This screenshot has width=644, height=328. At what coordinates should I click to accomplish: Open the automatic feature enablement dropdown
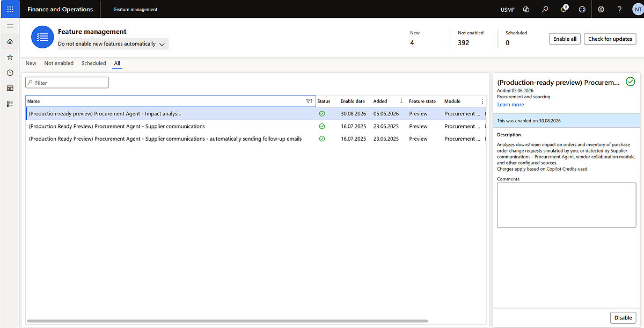pos(113,44)
